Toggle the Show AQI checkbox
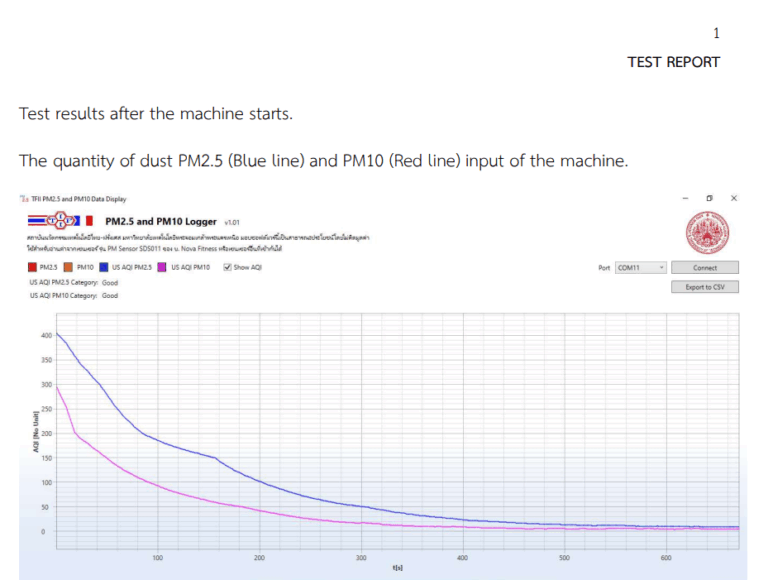This screenshot has width=768, height=580. (x=229, y=268)
